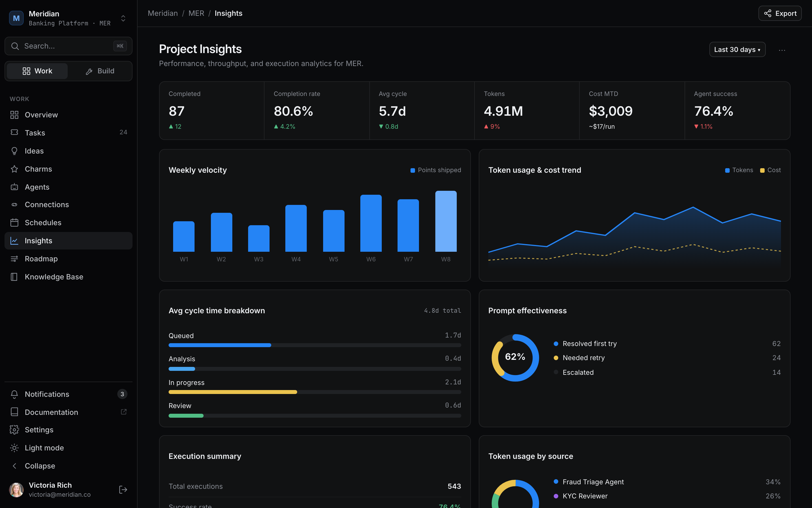Open the Schedules calendar icon
The image size is (812, 508).
[x=14, y=222]
